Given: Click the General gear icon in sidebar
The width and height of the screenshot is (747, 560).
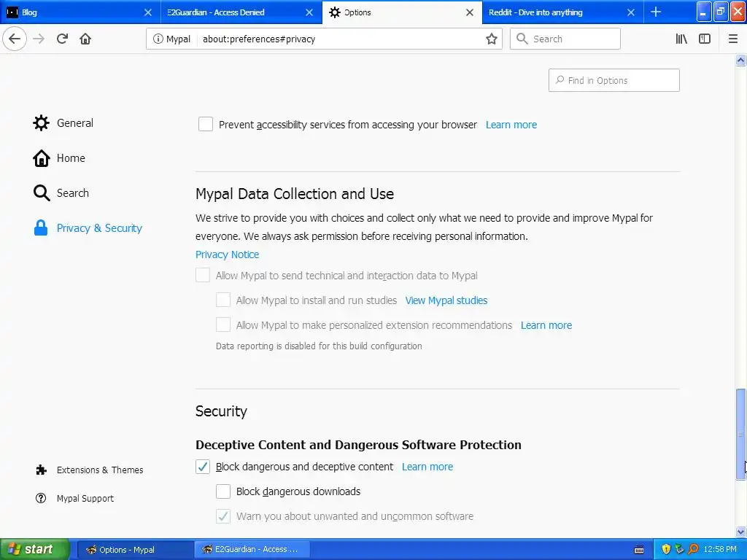Looking at the screenshot, I should (x=41, y=122).
